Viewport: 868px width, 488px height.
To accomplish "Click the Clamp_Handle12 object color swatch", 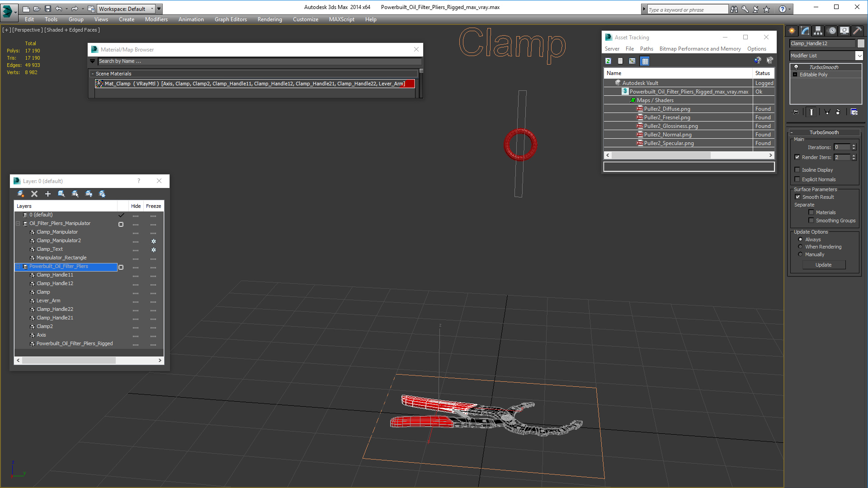I will click(x=861, y=43).
